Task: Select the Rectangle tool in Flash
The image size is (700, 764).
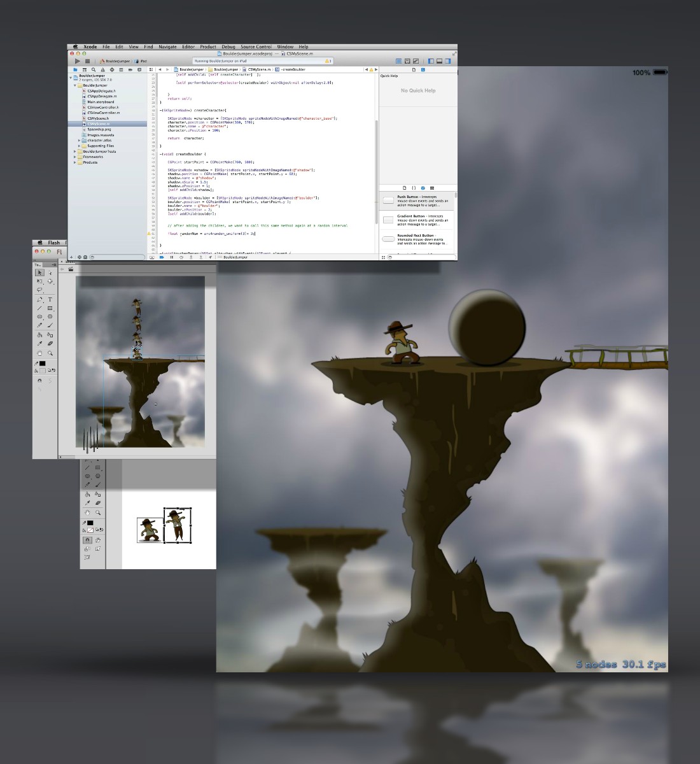Action: (x=50, y=308)
